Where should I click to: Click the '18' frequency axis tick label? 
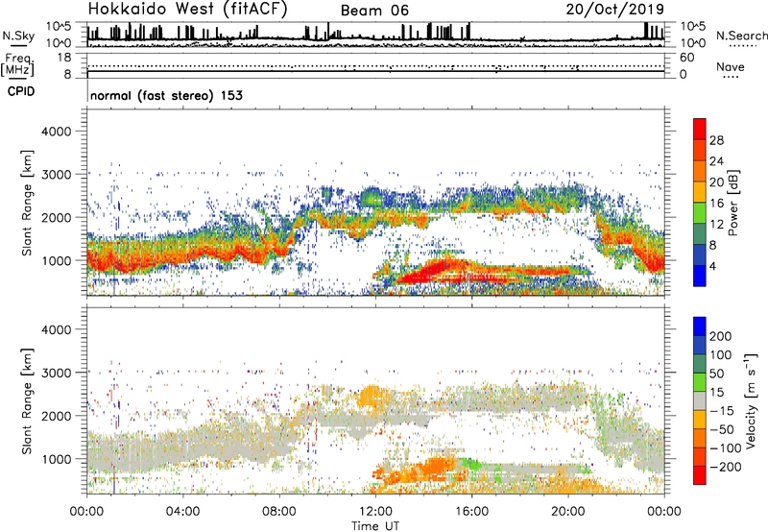64,58
